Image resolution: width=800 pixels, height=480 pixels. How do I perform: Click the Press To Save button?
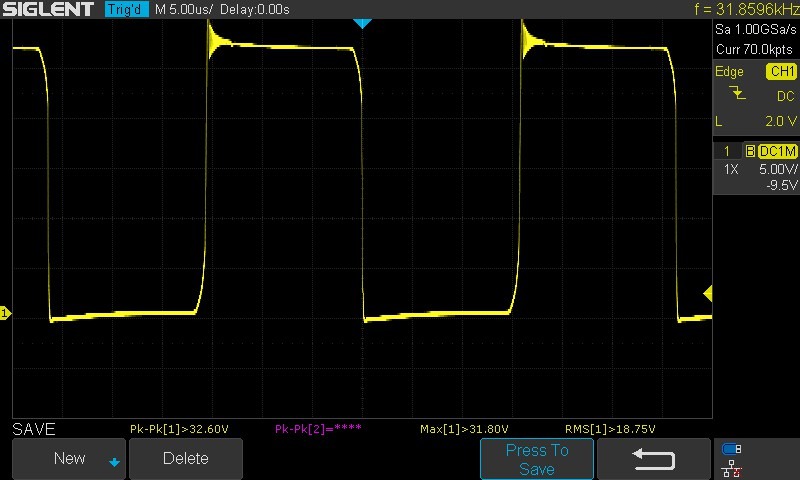[x=537, y=459]
